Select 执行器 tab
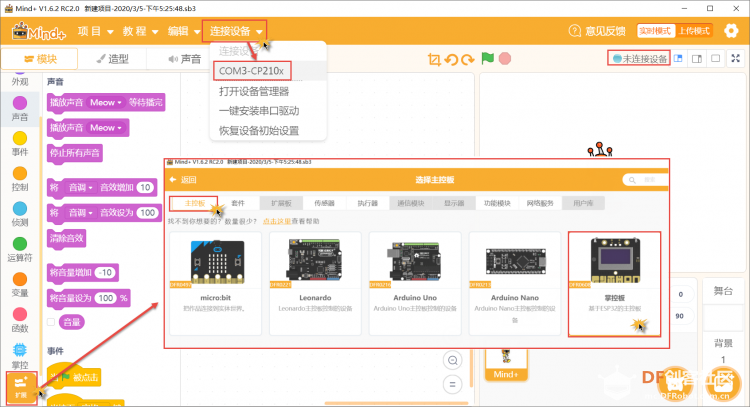This screenshot has width=750, height=407. coord(367,203)
